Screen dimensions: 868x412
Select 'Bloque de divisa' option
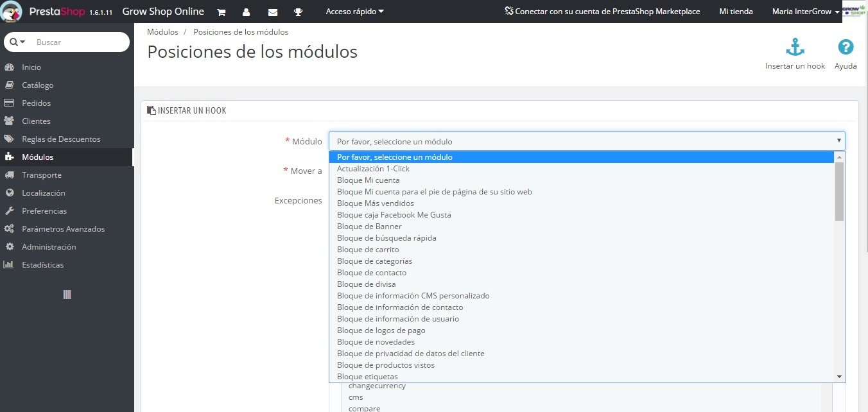point(582,284)
